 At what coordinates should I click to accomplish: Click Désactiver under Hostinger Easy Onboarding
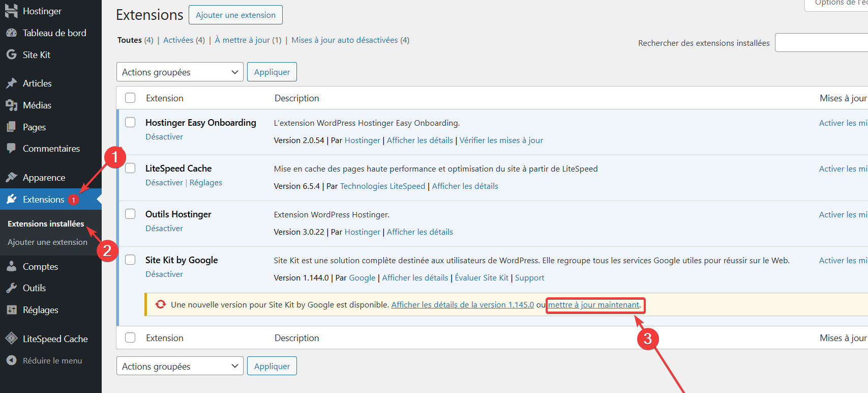pos(164,137)
